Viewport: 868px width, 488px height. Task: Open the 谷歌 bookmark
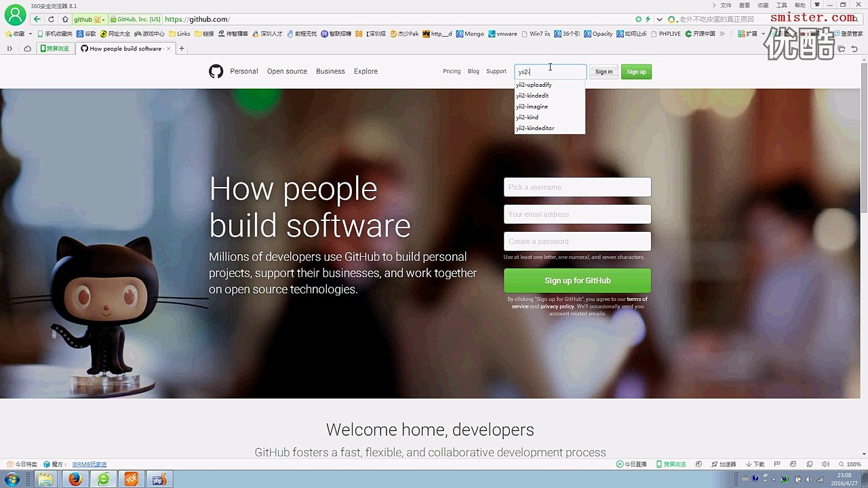click(x=86, y=33)
